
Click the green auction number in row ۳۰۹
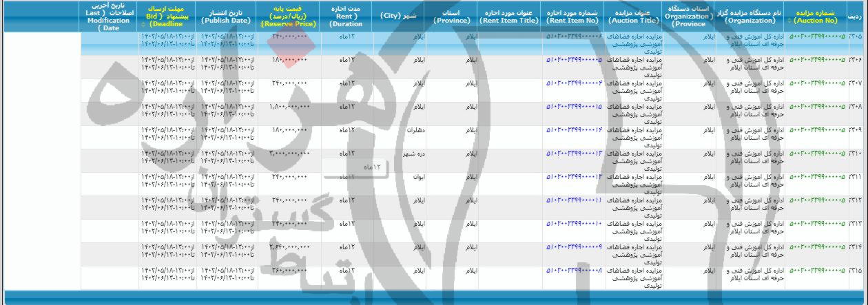[x=817, y=129]
